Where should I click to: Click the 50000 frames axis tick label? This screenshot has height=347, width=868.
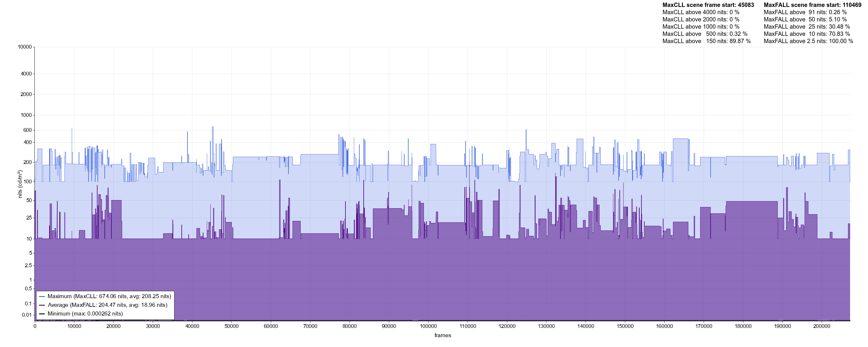pos(231,326)
